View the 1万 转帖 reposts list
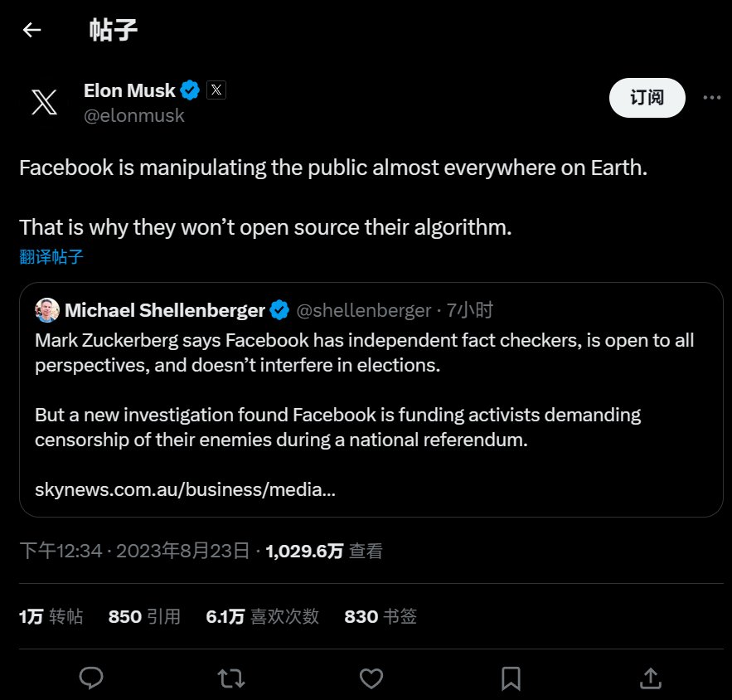The width and height of the screenshot is (732, 700). click(51, 616)
